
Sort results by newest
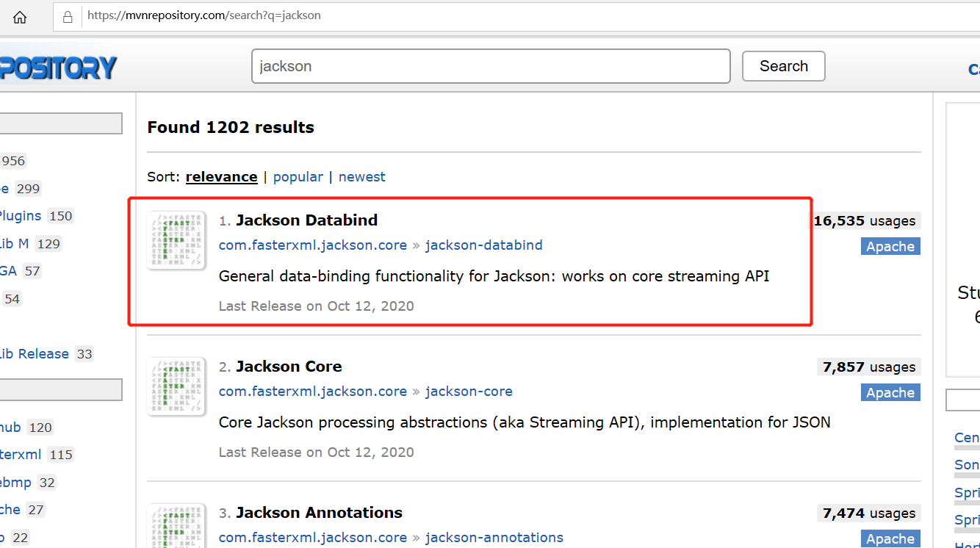coord(361,177)
